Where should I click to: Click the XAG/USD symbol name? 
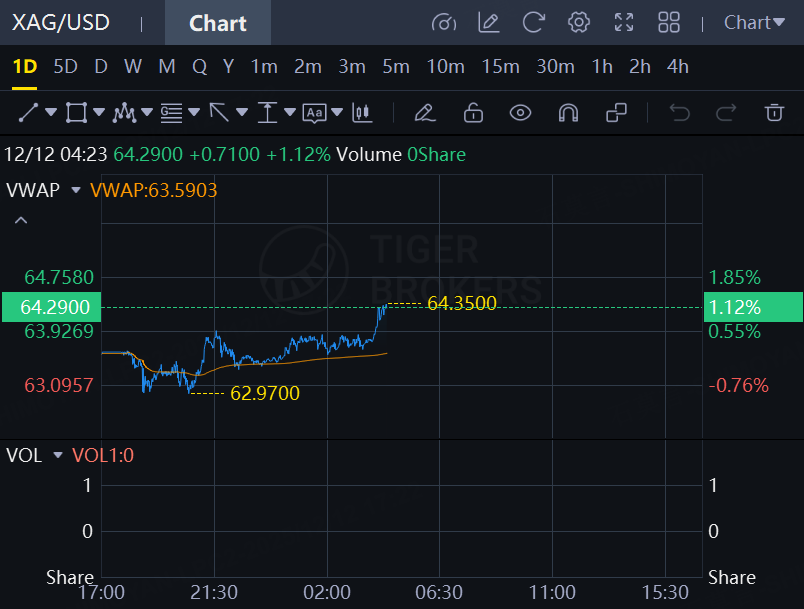point(61,22)
